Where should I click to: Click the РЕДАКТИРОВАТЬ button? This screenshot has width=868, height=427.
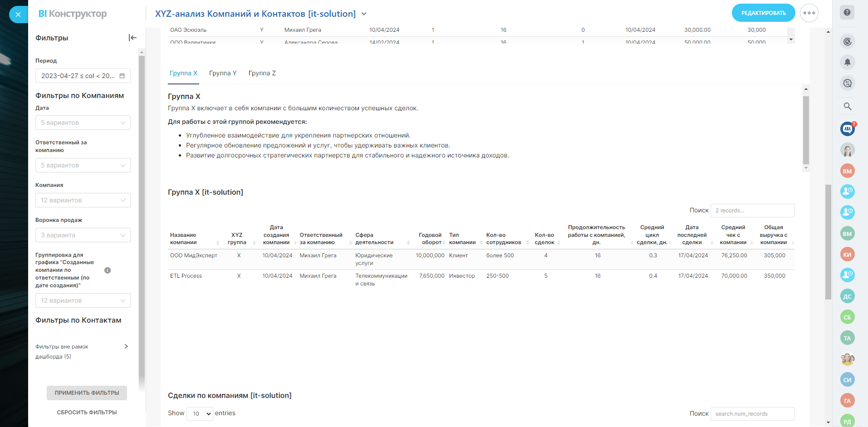point(763,13)
